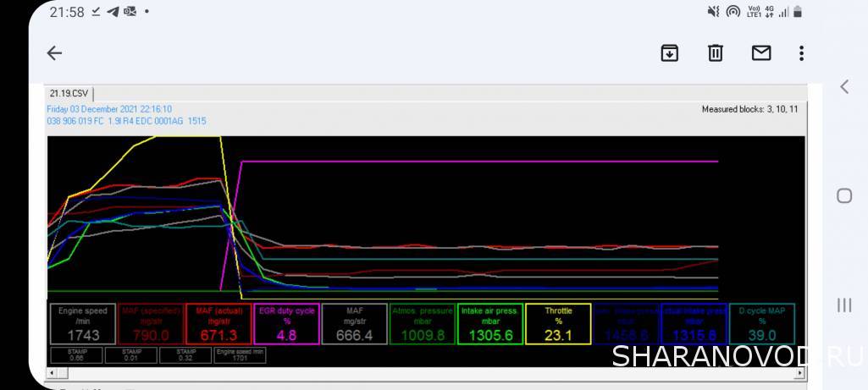Open Android recent apps button
Viewport: 868px width, 390px height.
click(x=844, y=305)
